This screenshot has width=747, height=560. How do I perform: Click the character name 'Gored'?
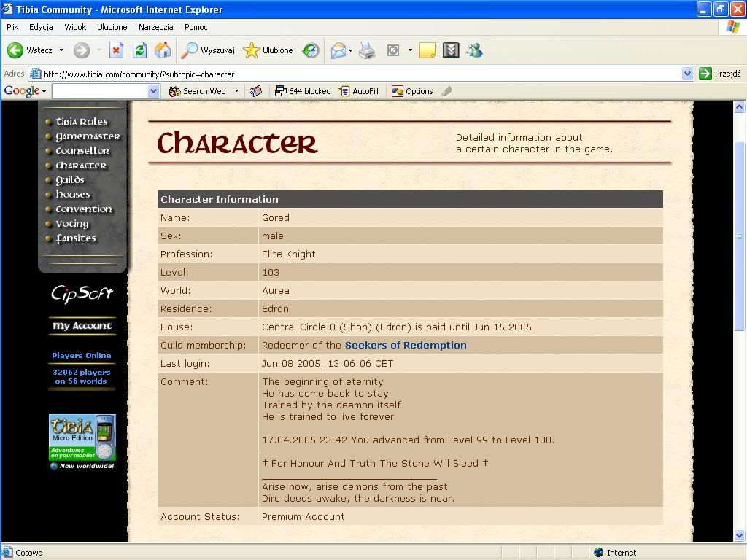pos(275,217)
